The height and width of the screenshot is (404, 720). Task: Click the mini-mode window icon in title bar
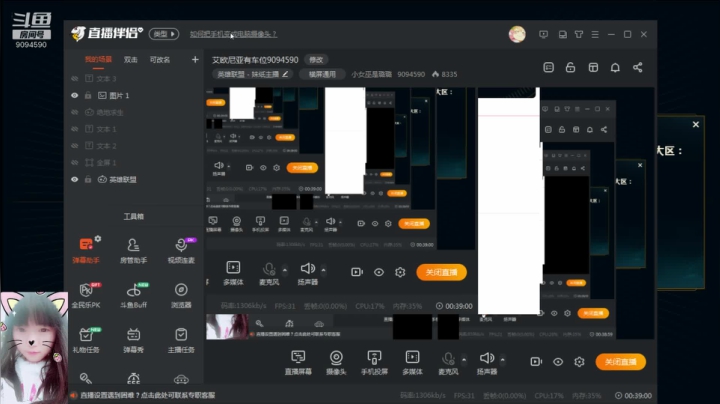click(x=562, y=34)
